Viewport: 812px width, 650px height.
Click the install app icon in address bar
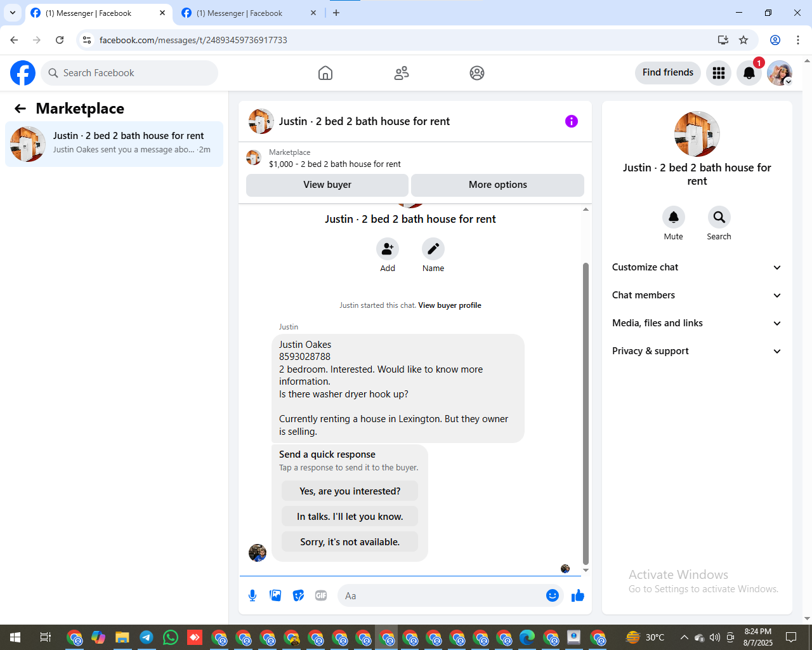pos(723,40)
